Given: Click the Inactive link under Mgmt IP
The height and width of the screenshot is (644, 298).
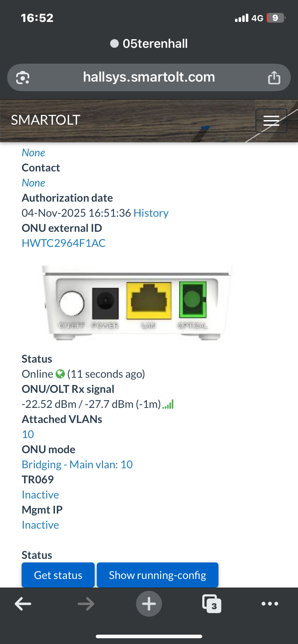Looking at the screenshot, I should [x=40, y=525].
